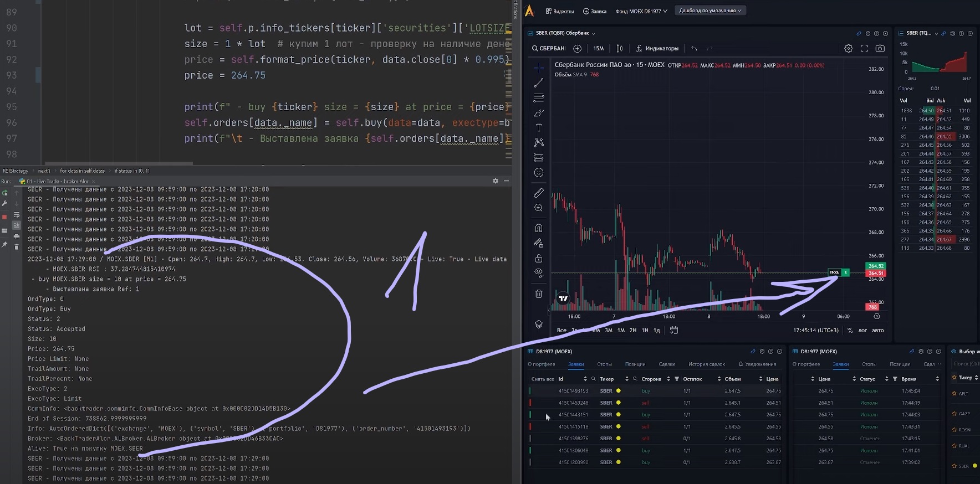Image resolution: width=980 pixels, height=484 pixels.
Task: Favorite the AFLT ticker star
Action: coord(954,393)
